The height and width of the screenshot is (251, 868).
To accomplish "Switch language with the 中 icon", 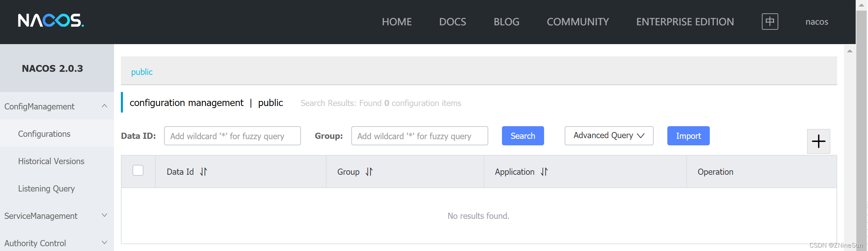I will click(x=770, y=22).
